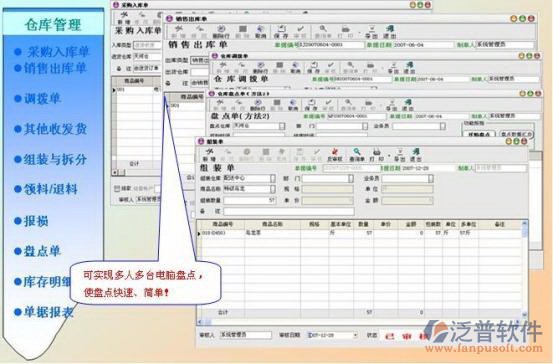Select 组装与拆分 in the sidebar list
553x364 pixels.
pos(55,159)
